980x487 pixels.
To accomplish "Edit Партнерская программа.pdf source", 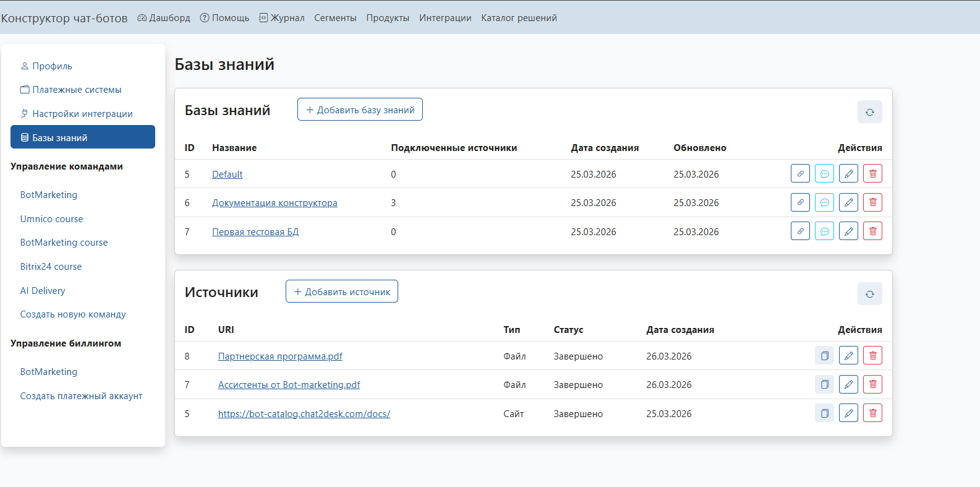I will [848, 356].
